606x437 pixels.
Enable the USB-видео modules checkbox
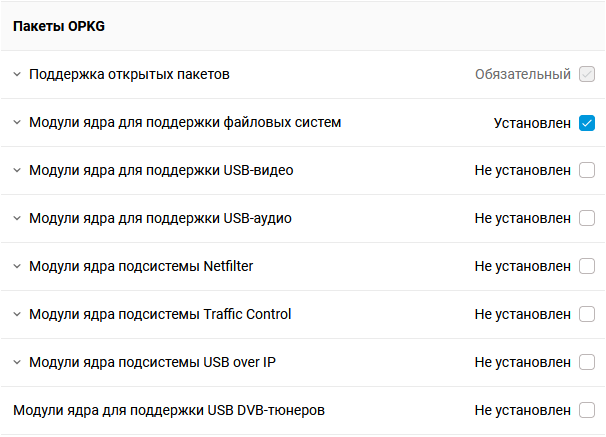[x=587, y=170]
